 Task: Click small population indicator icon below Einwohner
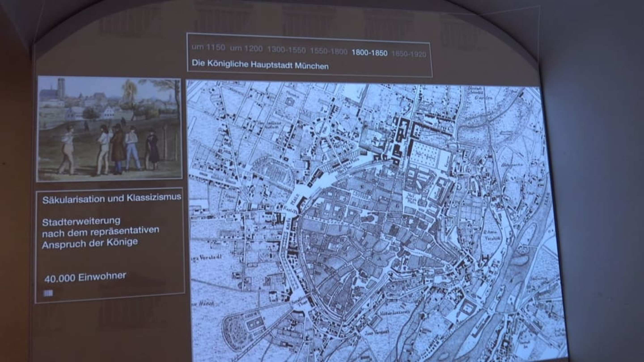(x=48, y=293)
